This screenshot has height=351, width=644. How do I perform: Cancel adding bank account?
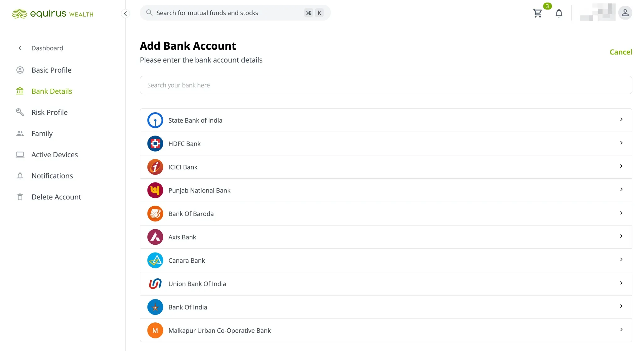point(621,52)
